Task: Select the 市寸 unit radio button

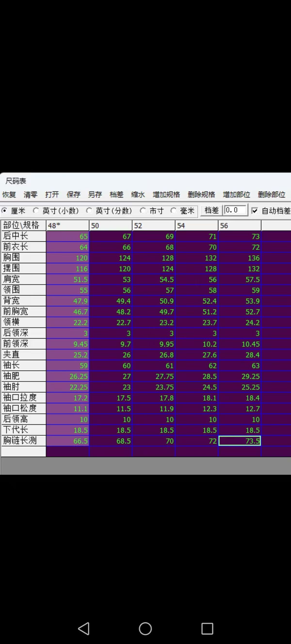Action: pos(143,211)
